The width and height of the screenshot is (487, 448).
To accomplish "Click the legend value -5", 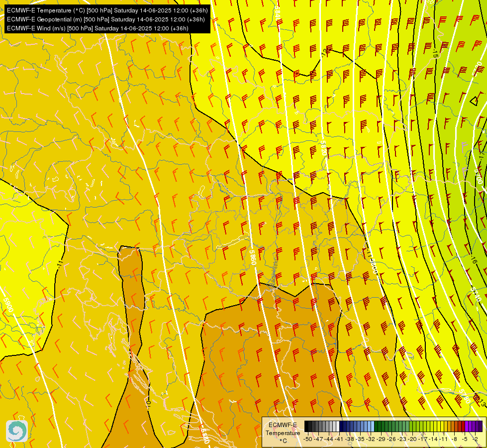I will tap(464, 439).
